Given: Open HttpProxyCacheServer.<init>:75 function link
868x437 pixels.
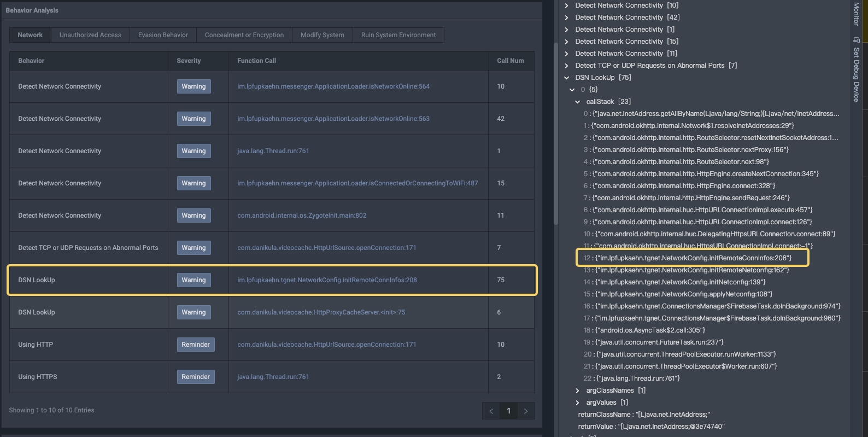Looking at the screenshot, I should [321, 312].
